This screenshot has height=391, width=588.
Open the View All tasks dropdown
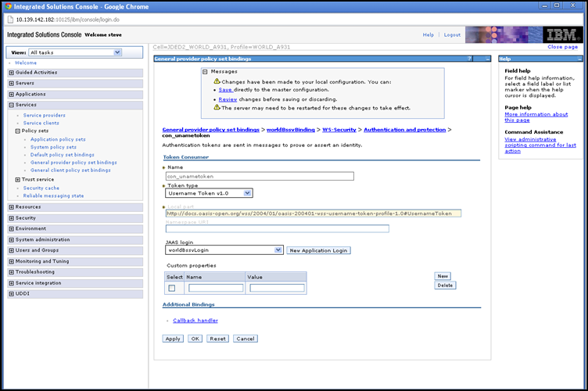tap(75, 52)
